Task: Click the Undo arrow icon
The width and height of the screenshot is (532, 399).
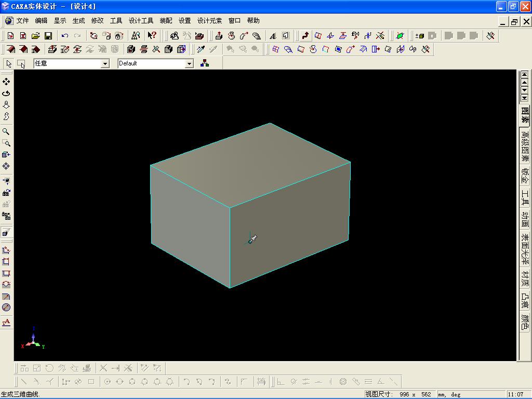Action: point(65,36)
